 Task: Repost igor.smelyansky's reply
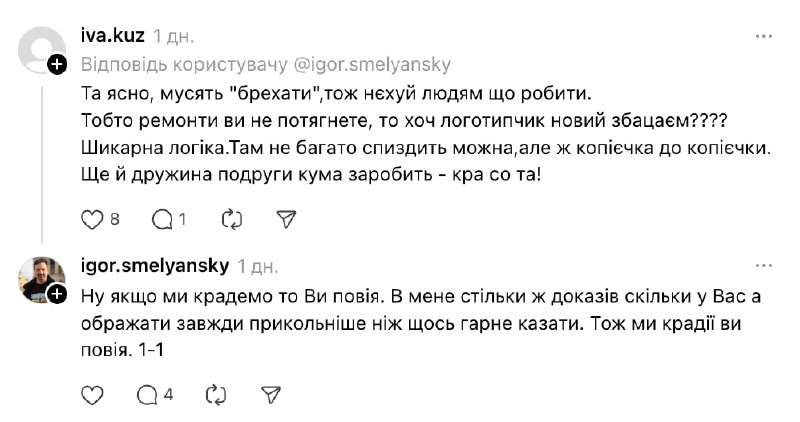pos(215,394)
